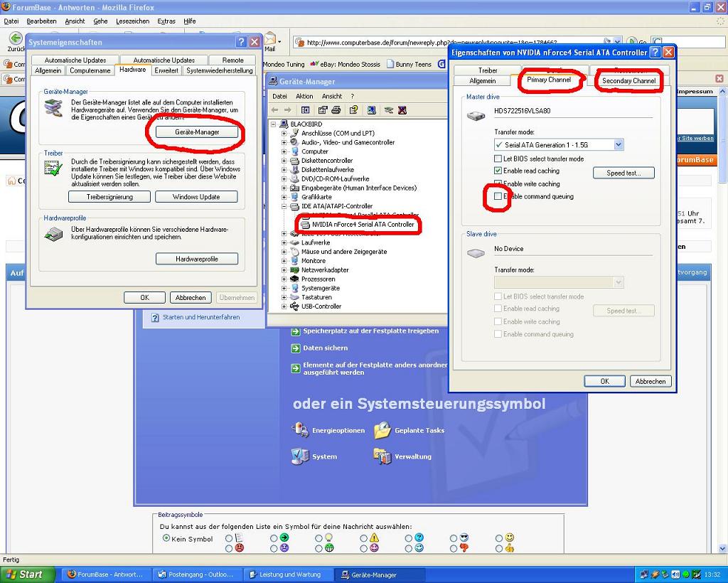Viewport: 728px width, 583px height.
Task: Switch to the Secondary Channel tab
Action: pyautogui.click(x=628, y=81)
